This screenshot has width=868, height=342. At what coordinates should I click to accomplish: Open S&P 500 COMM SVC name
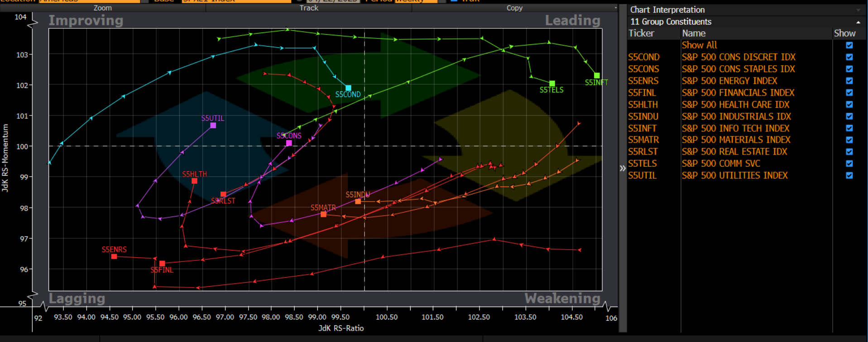point(721,164)
